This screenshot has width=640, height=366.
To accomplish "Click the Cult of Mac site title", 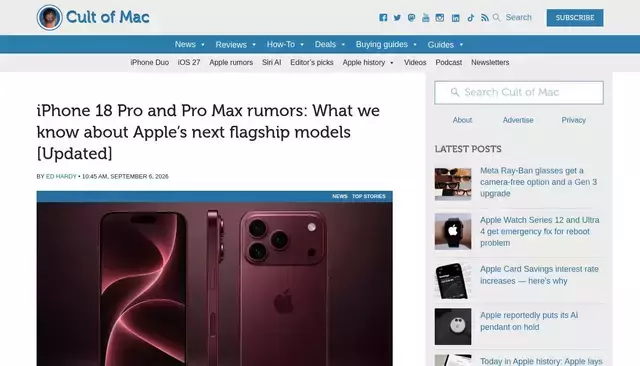I will click(x=108, y=17).
